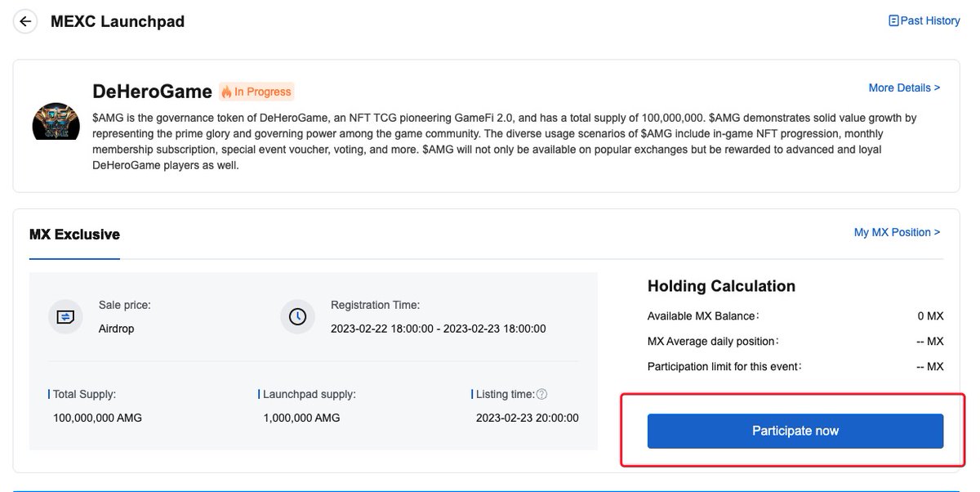
Task: Click the Listing time help icon
Action: click(x=542, y=394)
